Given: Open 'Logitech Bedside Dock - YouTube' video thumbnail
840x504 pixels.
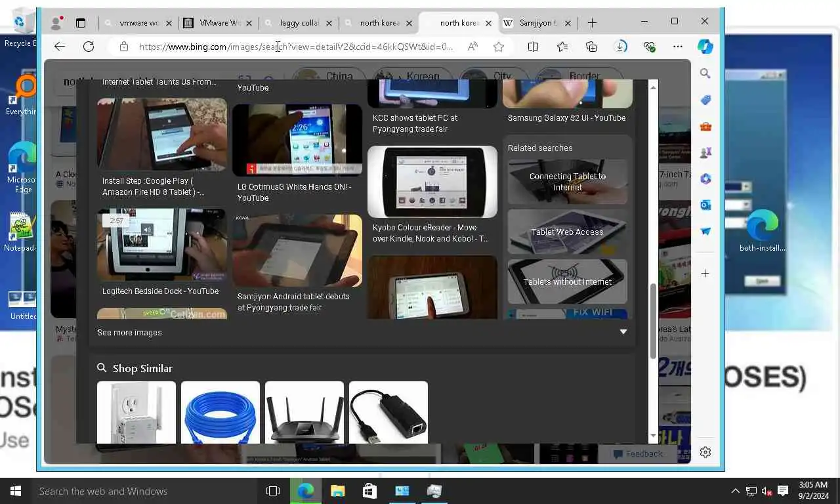Looking at the screenshot, I should [162, 245].
